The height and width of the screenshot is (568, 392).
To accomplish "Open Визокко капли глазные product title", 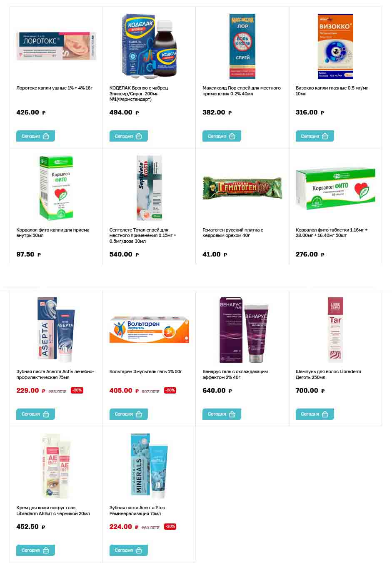I will pyautogui.click(x=332, y=91).
